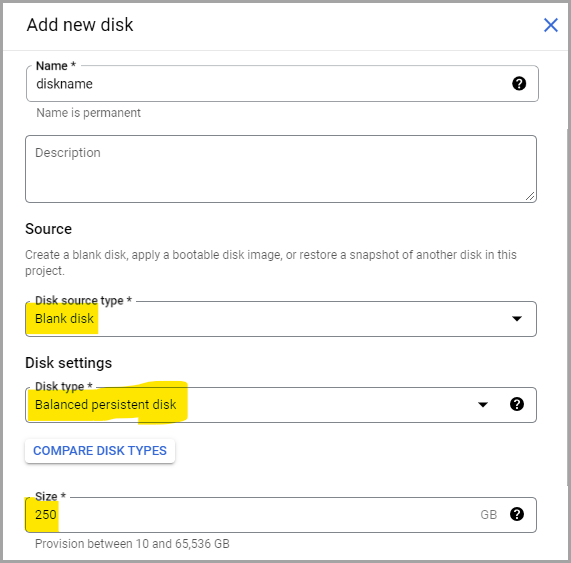Open COMPARE DISK TYPES
The width and height of the screenshot is (571, 563).
(100, 451)
